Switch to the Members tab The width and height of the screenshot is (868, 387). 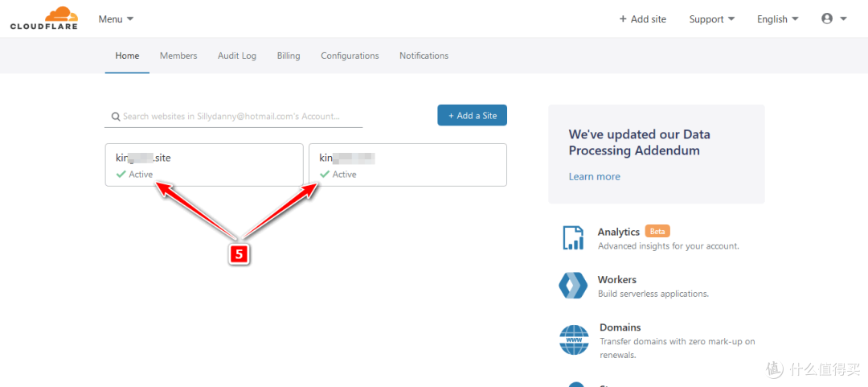coord(178,56)
